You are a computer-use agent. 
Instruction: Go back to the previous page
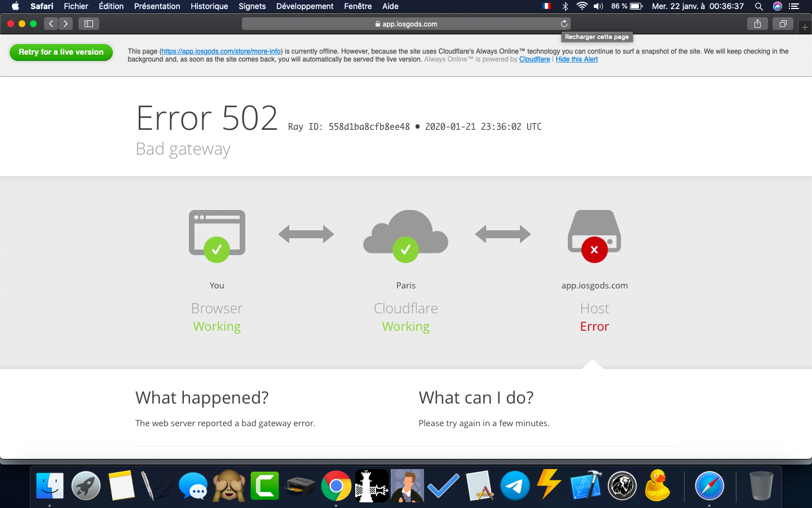point(51,24)
